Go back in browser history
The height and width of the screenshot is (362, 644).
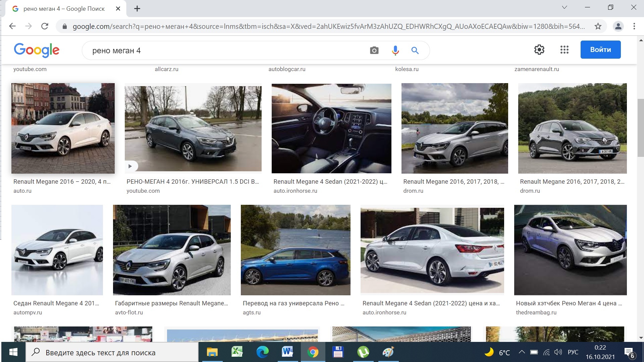point(12,26)
